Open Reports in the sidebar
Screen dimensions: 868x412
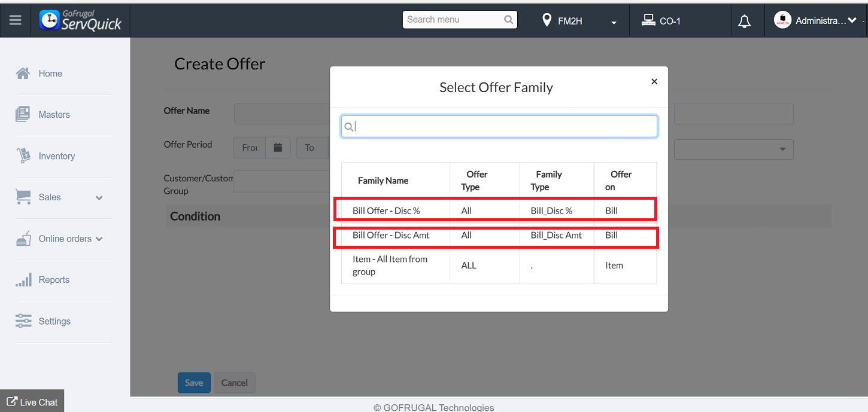(x=54, y=280)
